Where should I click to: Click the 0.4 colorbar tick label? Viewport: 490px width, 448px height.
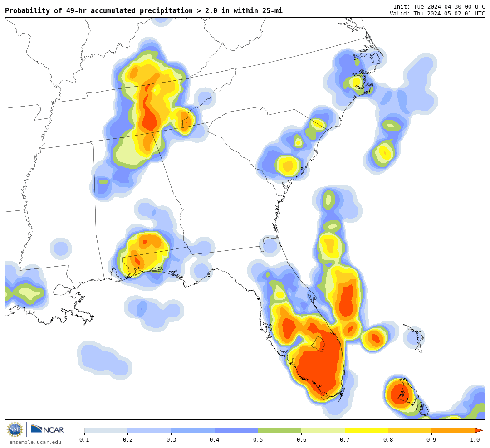point(214,439)
